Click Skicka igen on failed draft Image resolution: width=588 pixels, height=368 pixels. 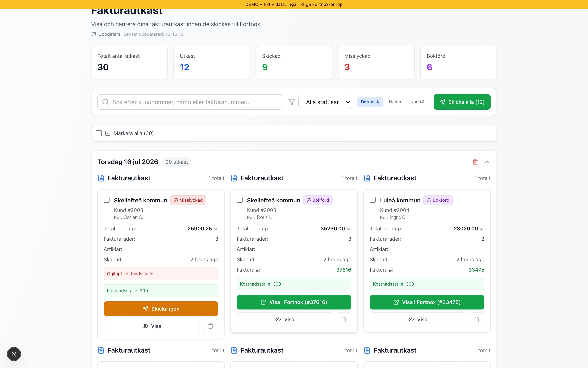click(x=161, y=309)
